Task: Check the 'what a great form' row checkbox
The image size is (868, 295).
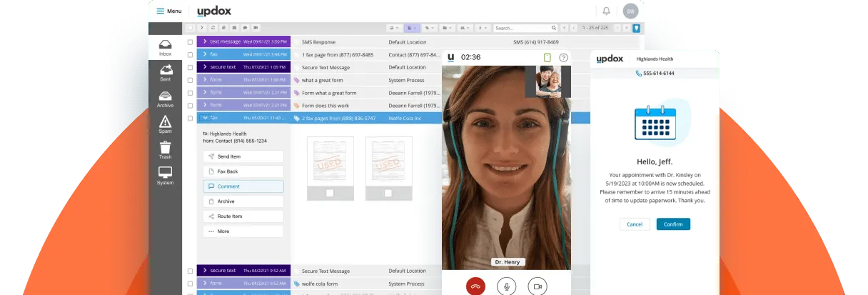Action: 190,80
